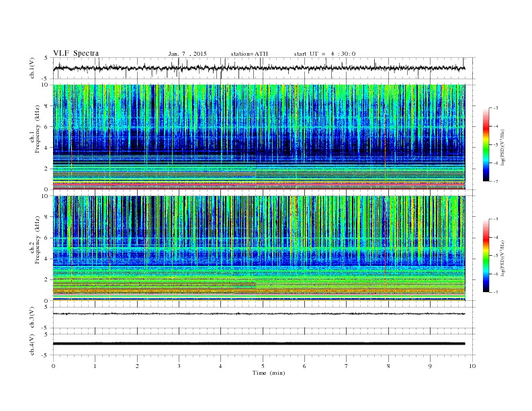Click the time axis tick label '10'

tap(472, 366)
